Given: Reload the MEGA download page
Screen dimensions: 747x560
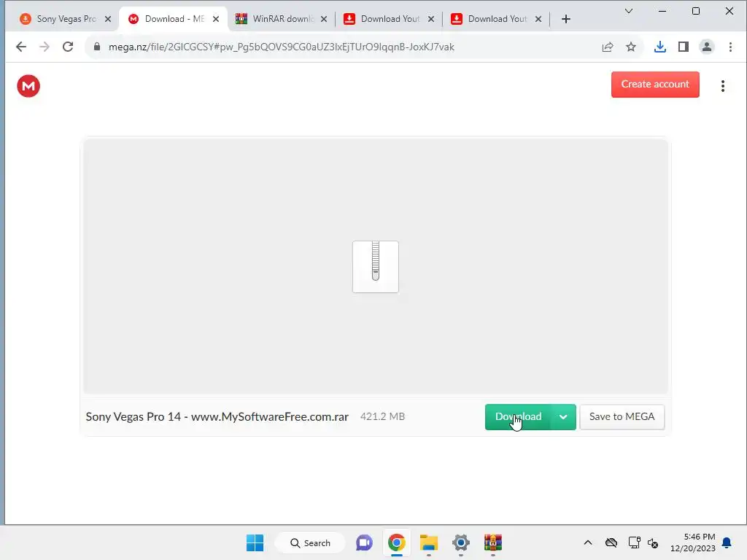Looking at the screenshot, I should coord(68,47).
